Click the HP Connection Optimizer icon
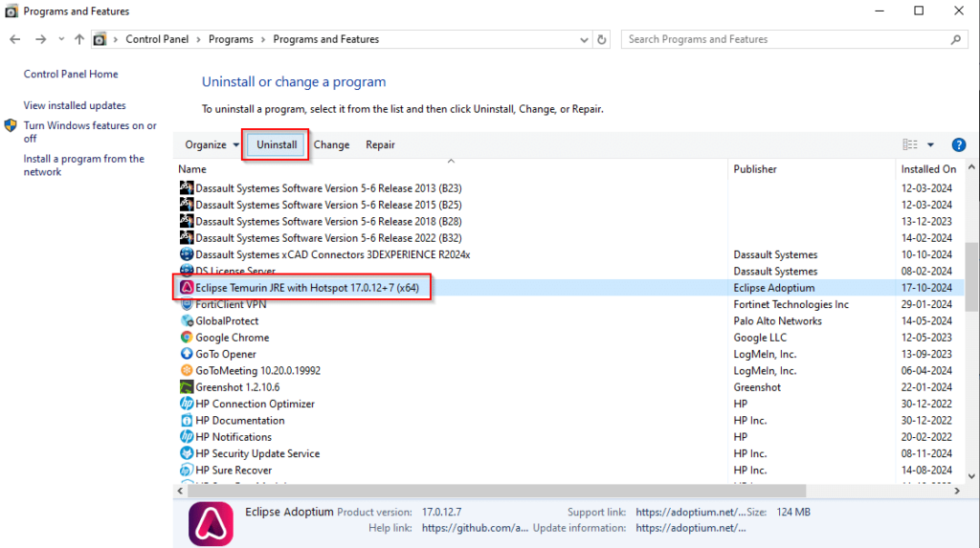Image resolution: width=980 pixels, height=548 pixels. (x=187, y=404)
